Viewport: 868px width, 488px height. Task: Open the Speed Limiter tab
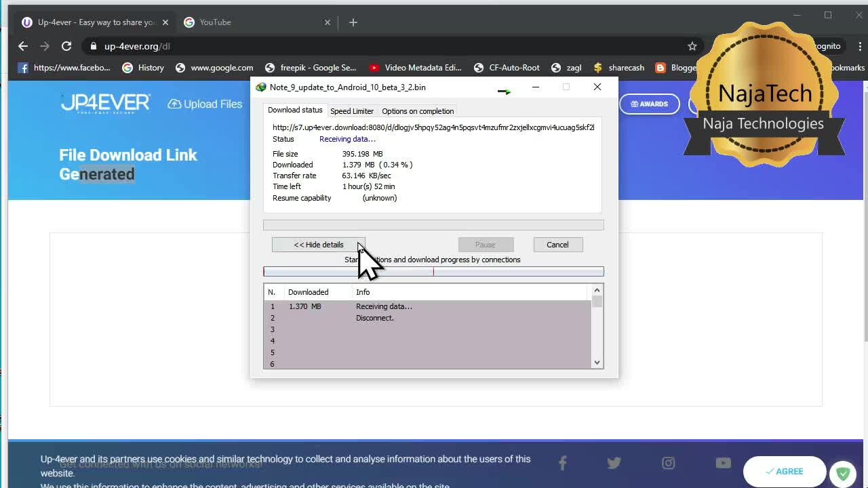pyautogui.click(x=352, y=111)
